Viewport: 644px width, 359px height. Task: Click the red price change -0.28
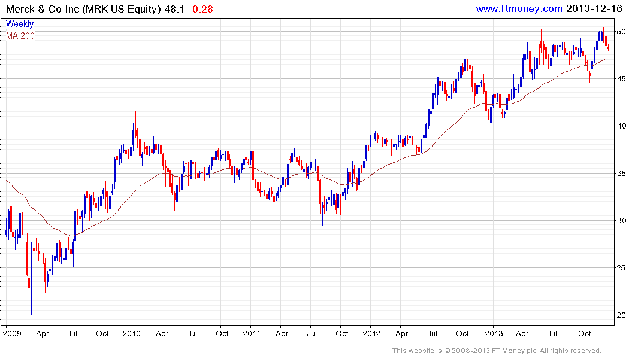pos(201,9)
